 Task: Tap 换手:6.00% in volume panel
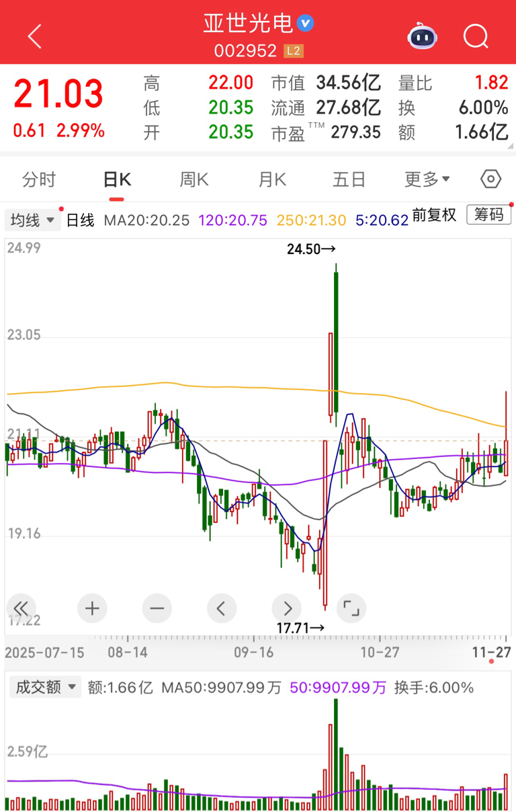pyautogui.click(x=434, y=688)
